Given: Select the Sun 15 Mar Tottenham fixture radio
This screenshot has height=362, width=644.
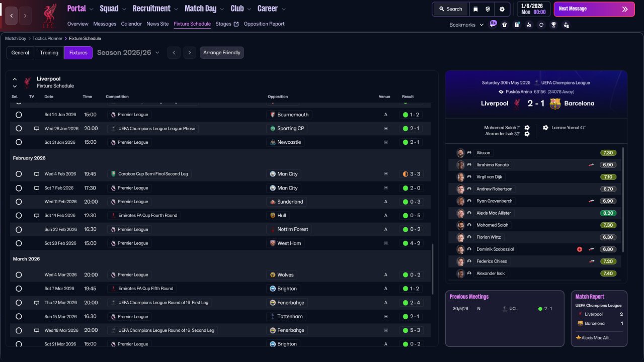Looking at the screenshot, I should 19,317.
